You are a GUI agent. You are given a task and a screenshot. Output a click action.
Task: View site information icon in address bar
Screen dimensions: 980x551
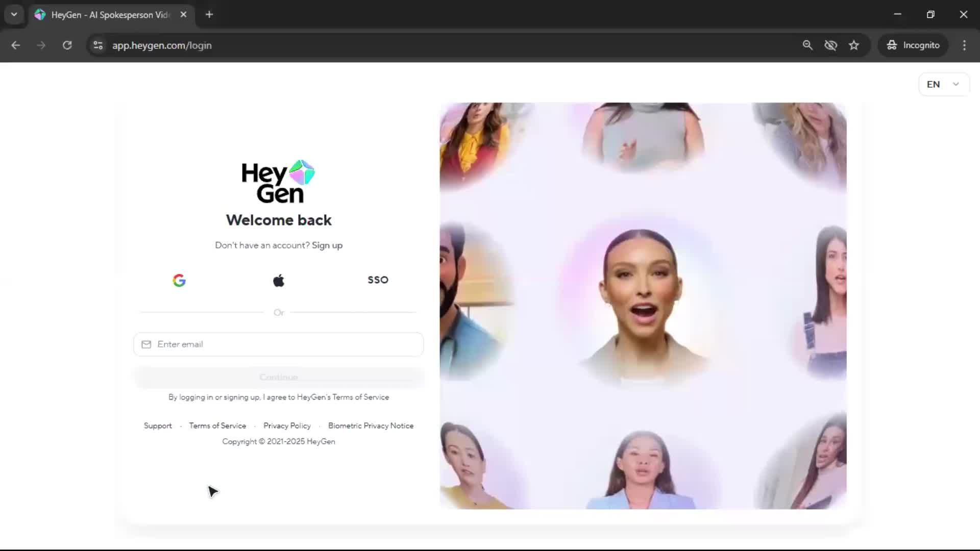click(98, 45)
